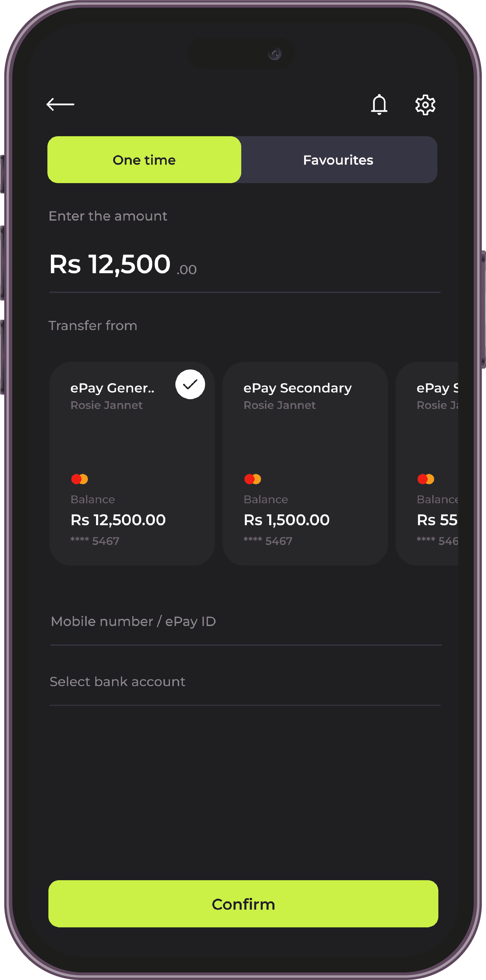Image resolution: width=486 pixels, height=980 pixels.
Task: Click the .00 decimal part of amount
Action: tap(187, 270)
